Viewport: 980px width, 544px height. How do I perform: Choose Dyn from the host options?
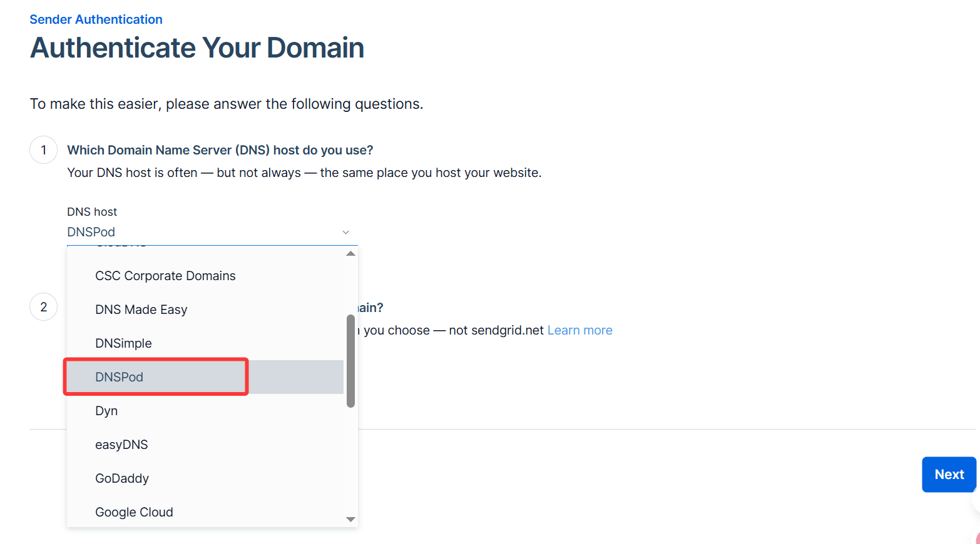coord(106,411)
